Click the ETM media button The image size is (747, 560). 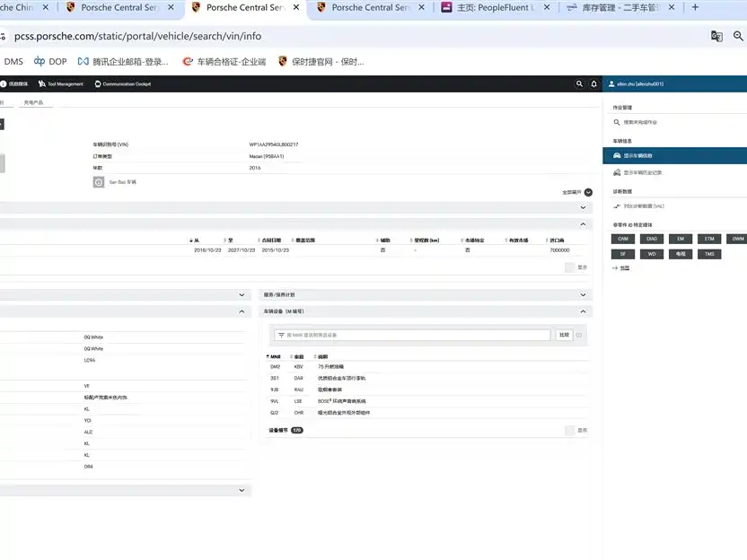click(709, 239)
